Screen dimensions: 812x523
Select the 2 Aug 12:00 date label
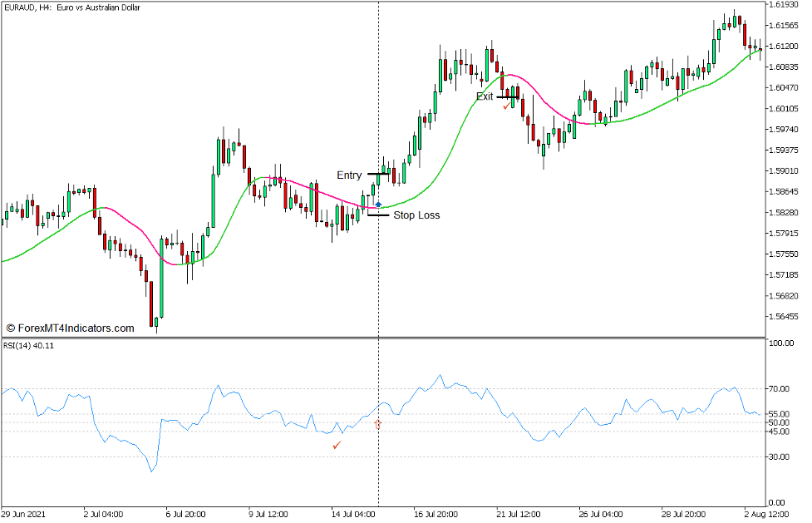tap(765, 515)
